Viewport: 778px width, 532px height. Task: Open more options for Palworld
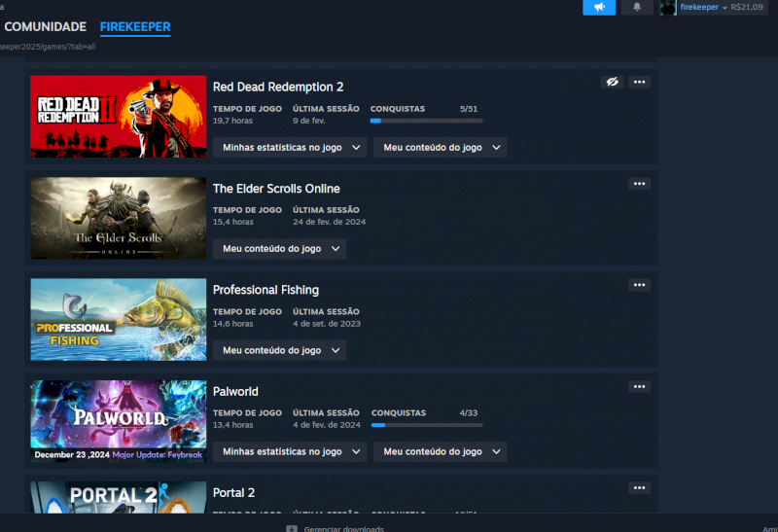pyautogui.click(x=639, y=386)
